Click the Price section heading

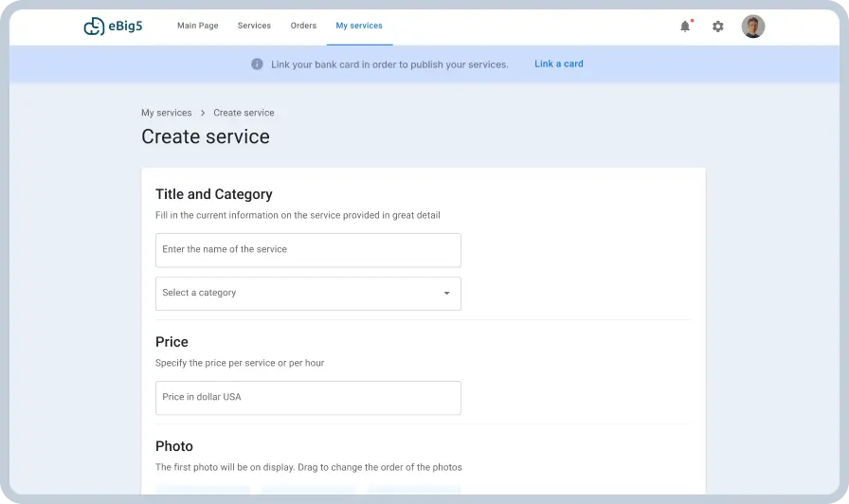172,342
